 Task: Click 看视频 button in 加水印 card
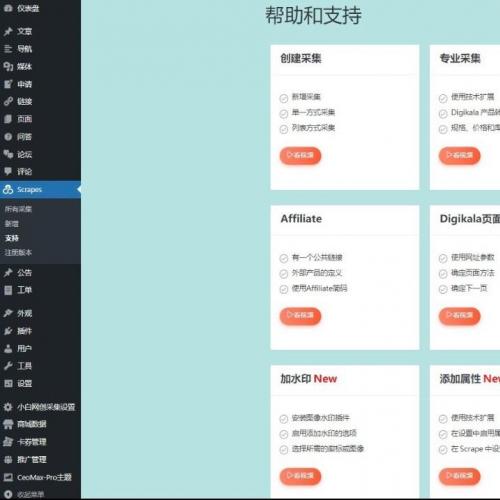point(300,476)
